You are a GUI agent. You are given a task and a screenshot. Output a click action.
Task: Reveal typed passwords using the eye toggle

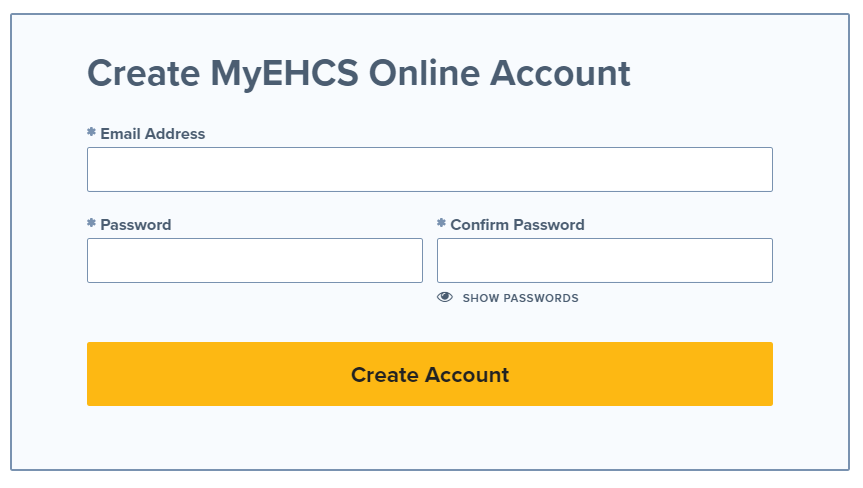pos(445,298)
